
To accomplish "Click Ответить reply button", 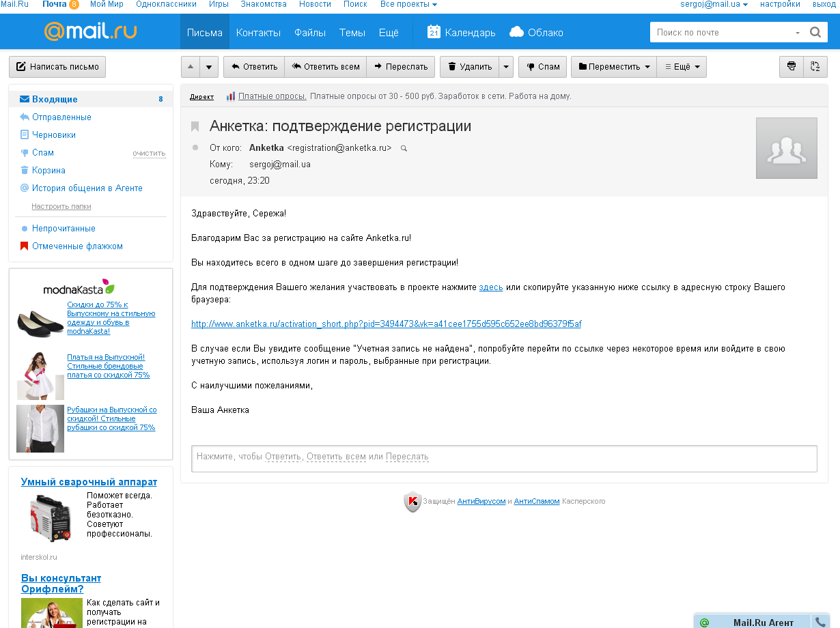I will click(254, 67).
